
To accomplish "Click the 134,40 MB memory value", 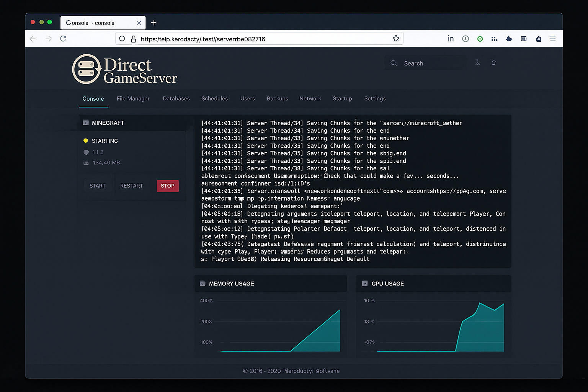I will [106, 163].
